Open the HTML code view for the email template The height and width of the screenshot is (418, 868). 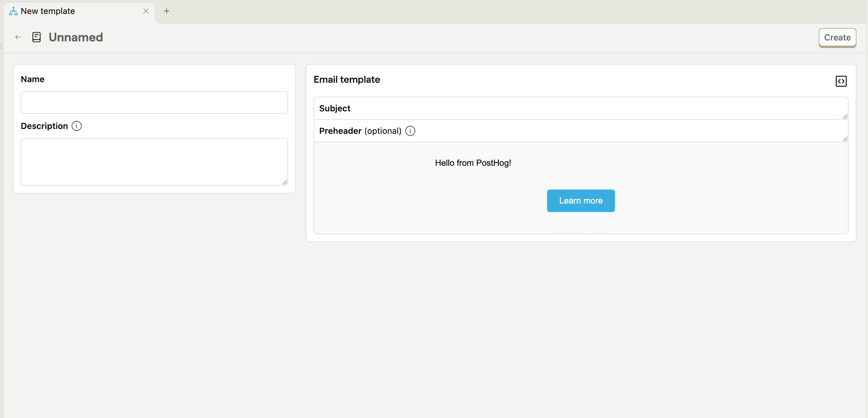click(841, 81)
